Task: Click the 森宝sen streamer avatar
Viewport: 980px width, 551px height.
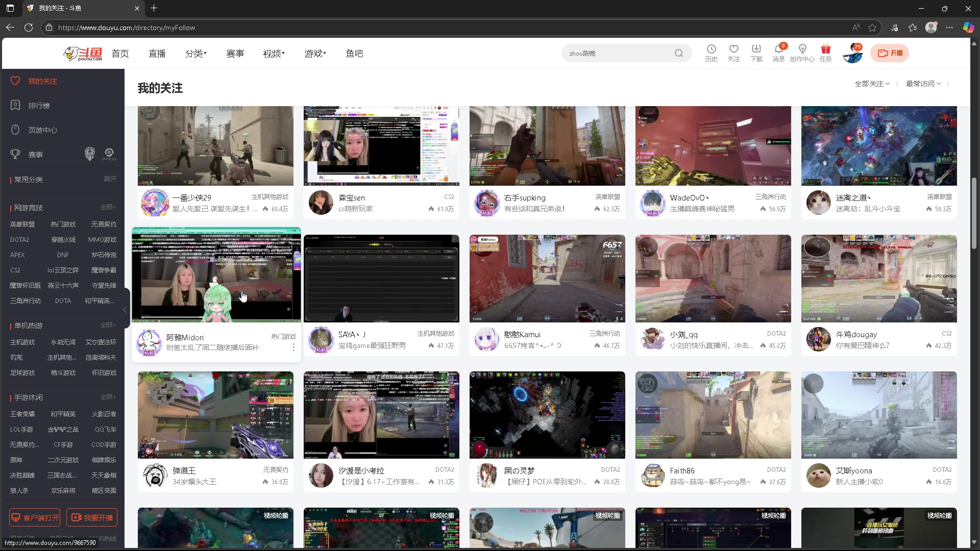Action: click(321, 203)
